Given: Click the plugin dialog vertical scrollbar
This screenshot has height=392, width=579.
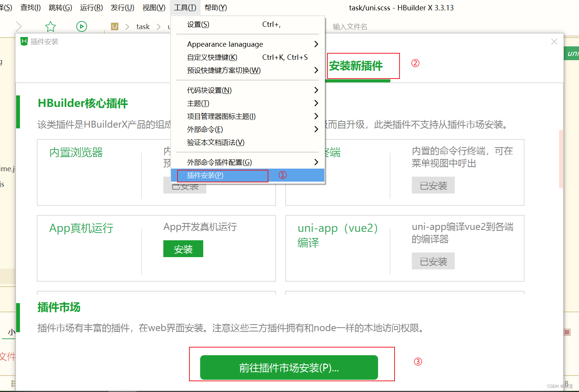Looking at the screenshot, I should coord(561,159).
